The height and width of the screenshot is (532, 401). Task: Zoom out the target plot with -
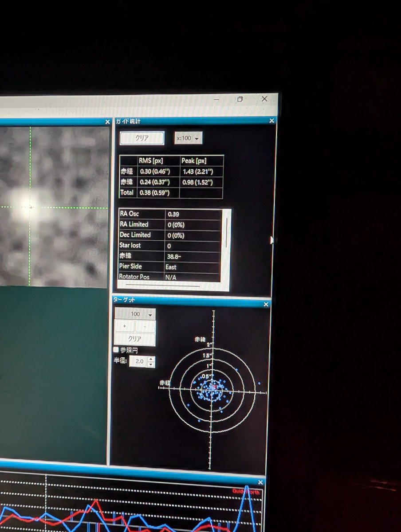pyautogui.click(x=145, y=326)
